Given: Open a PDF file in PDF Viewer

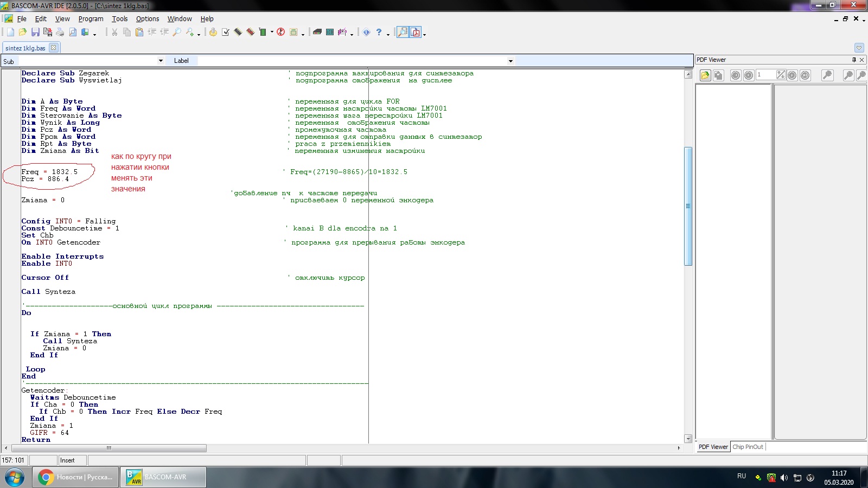Looking at the screenshot, I should pyautogui.click(x=705, y=75).
